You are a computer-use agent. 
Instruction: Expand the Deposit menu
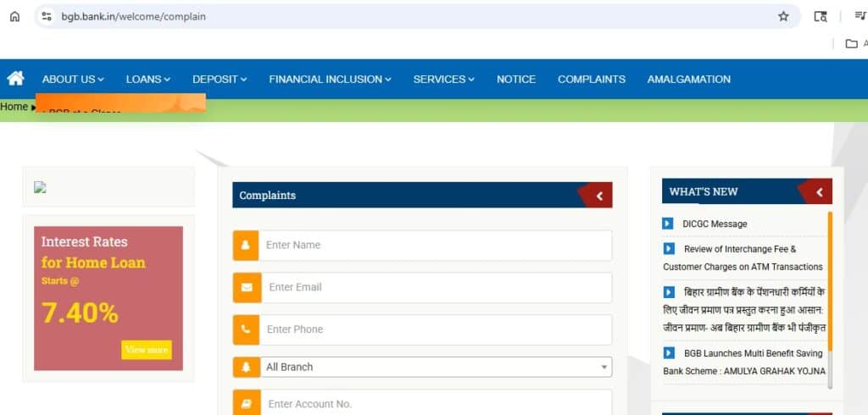[220, 79]
